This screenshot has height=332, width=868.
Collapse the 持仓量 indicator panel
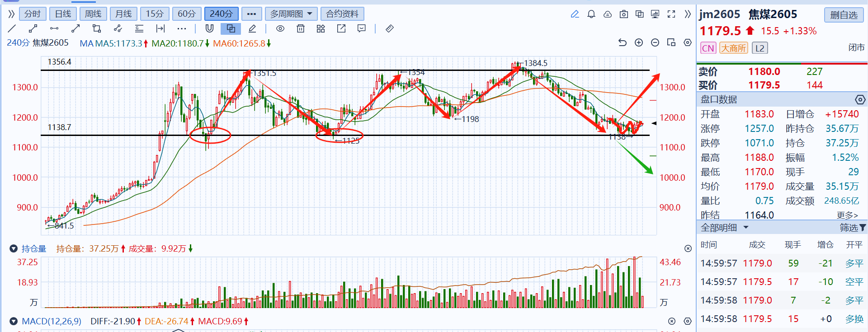point(14,249)
